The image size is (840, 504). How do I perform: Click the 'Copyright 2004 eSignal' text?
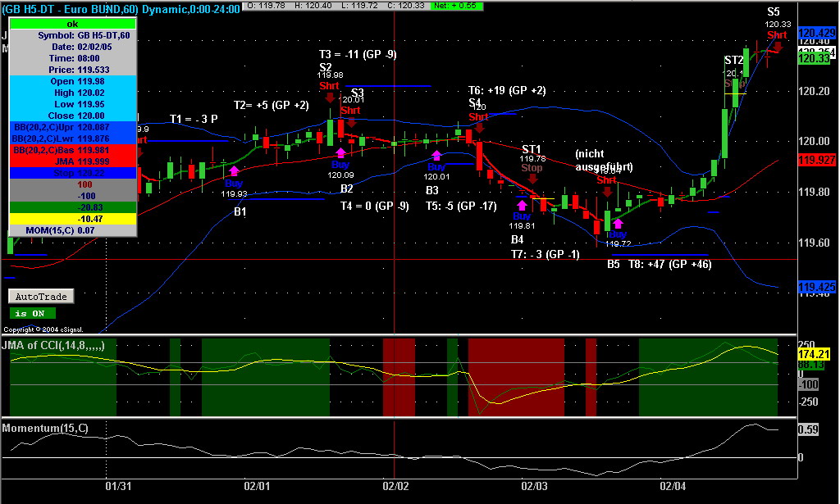43,329
